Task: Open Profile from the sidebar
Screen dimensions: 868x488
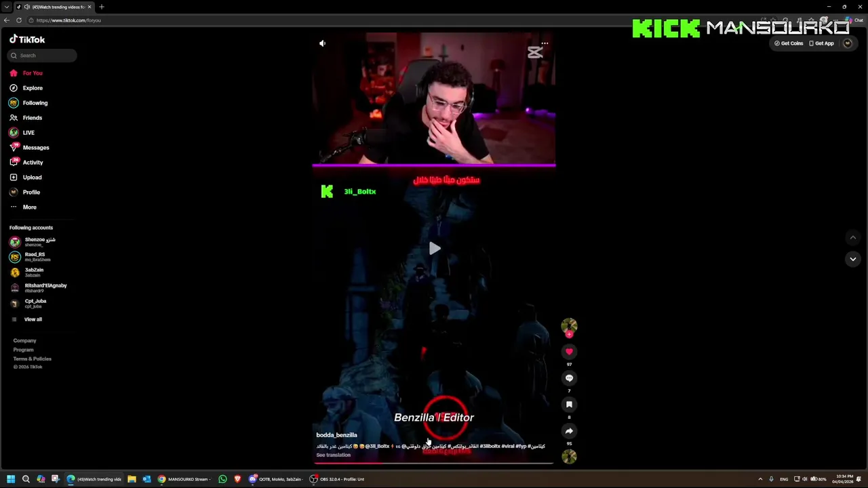Action: click(x=25, y=192)
